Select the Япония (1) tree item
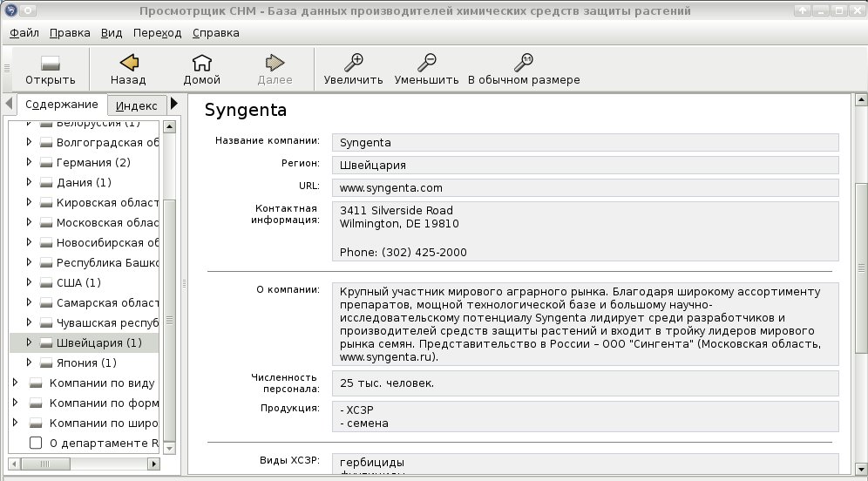Image resolution: width=868 pixels, height=481 pixels. pos(86,363)
